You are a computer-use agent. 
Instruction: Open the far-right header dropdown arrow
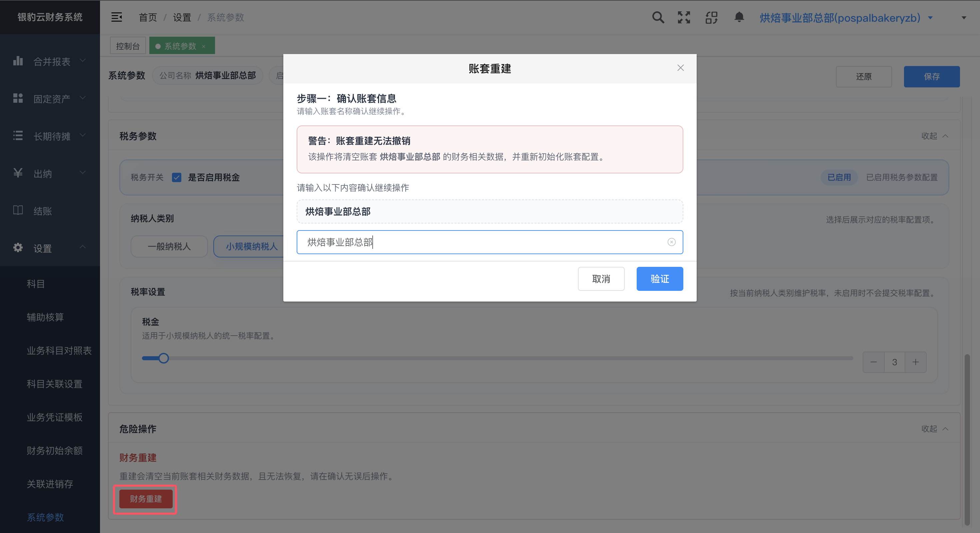pos(964,18)
